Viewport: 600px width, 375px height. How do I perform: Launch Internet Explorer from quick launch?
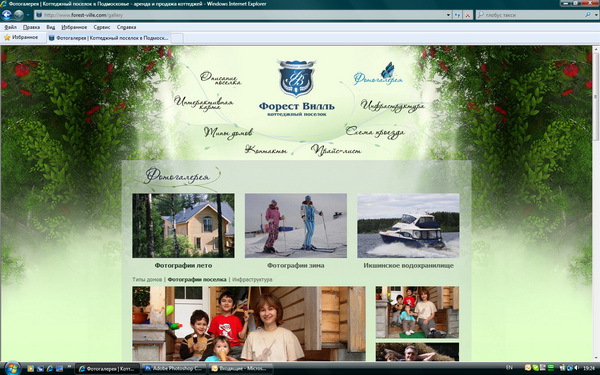point(50,369)
